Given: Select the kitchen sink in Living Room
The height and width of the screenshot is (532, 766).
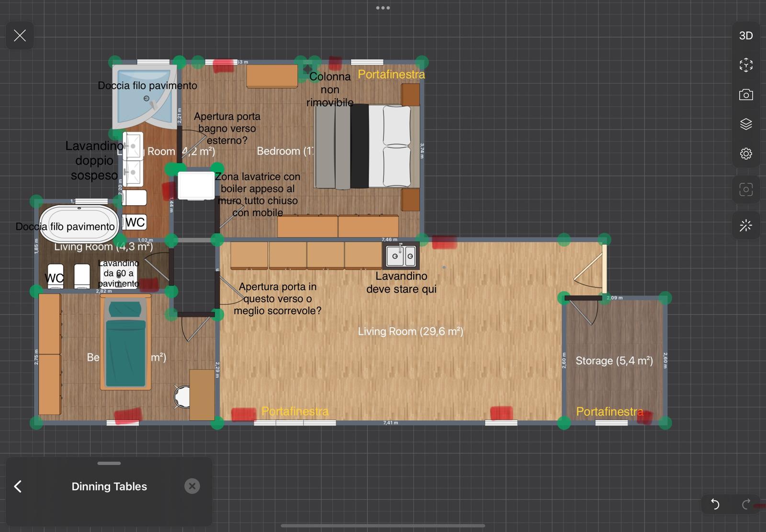Looking at the screenshot, I should point(402,256).
